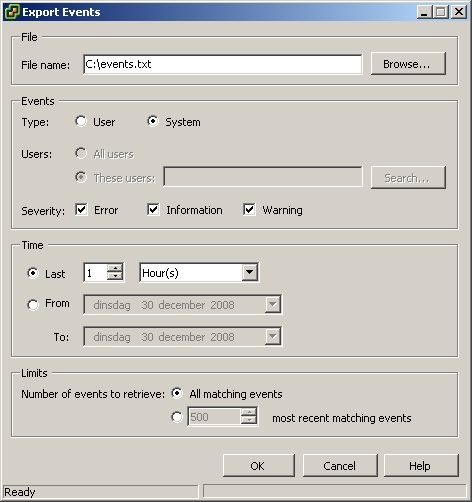The width and height of the screenshot is (472, 502).
Task: Uncheck the Error severity checkbox
Action: [x=81, y=210]
